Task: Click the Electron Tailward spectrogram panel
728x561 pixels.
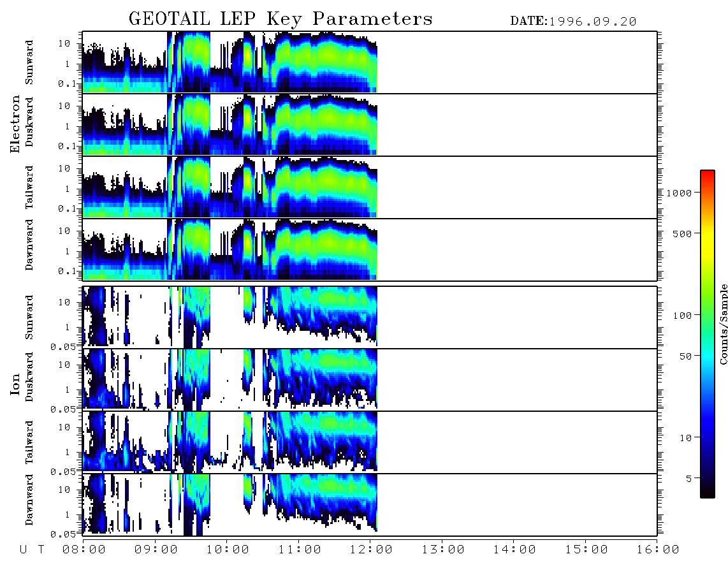Action: click(x=370, y=187)
